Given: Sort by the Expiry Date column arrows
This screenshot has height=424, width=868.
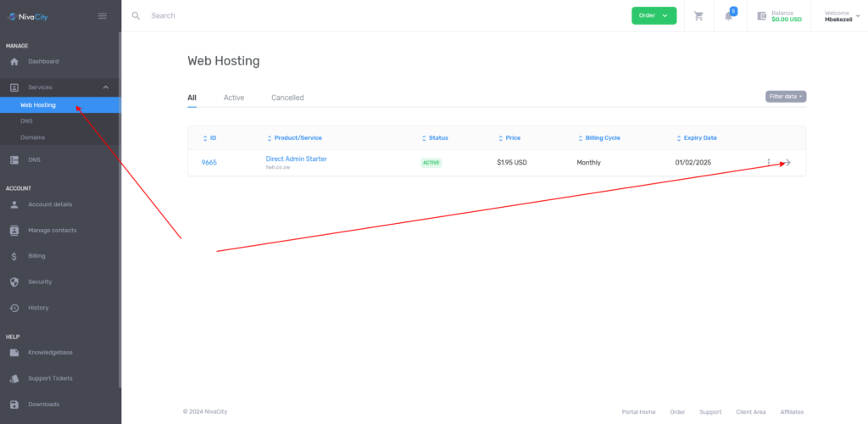Looking at the screenshot, I should click(679, 138).
